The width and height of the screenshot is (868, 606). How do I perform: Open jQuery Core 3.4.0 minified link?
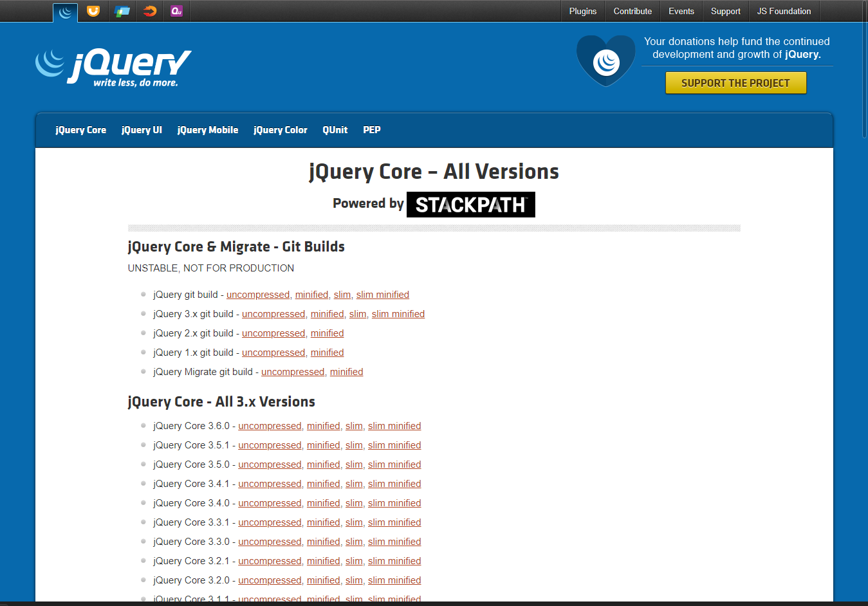click(324, 503)
